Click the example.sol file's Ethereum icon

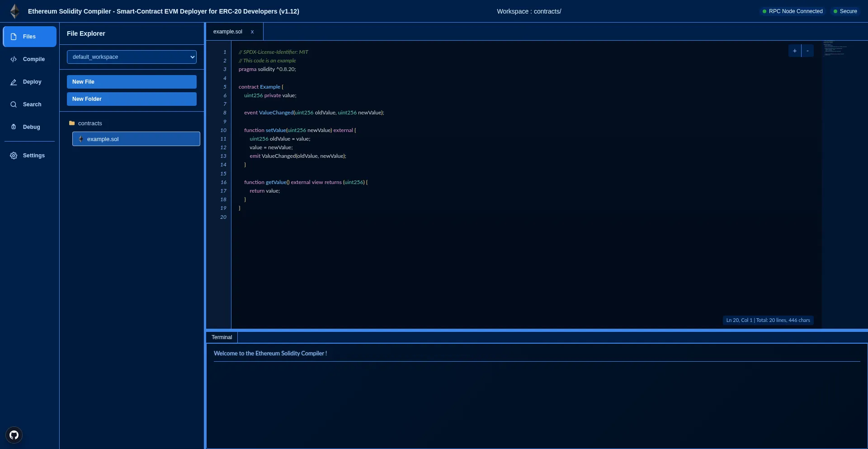(x=81, y=139)
